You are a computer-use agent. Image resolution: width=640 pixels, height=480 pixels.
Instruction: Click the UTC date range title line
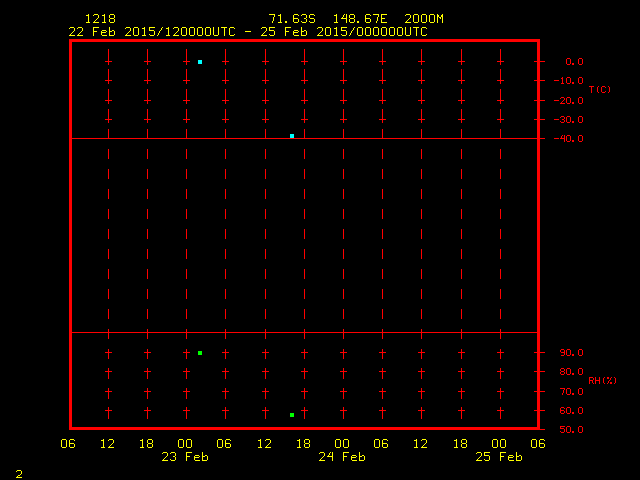(248, 32)
